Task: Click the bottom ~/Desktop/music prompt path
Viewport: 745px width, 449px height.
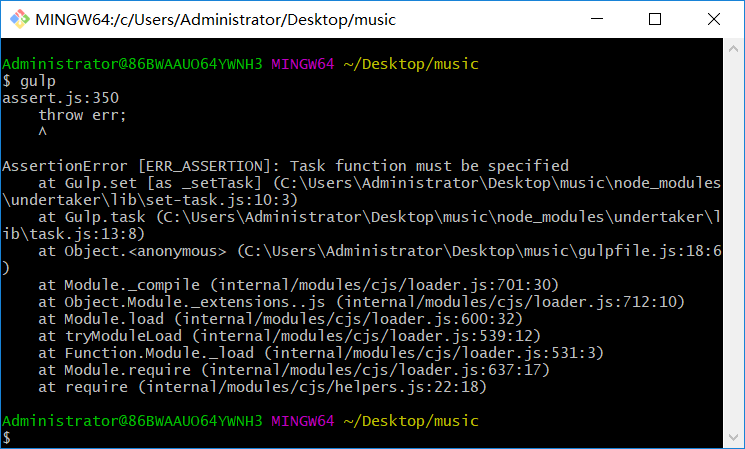Action: [x=411, y=421]
